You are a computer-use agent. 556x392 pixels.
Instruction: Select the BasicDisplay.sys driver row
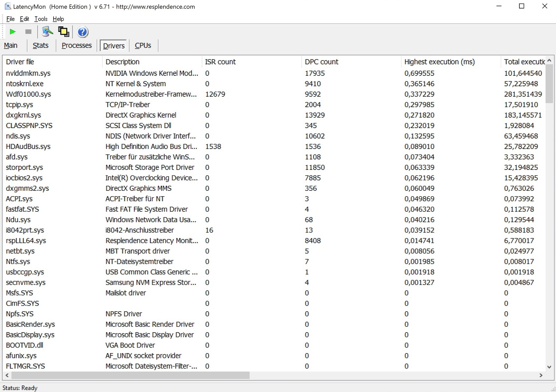coord(274,335)
